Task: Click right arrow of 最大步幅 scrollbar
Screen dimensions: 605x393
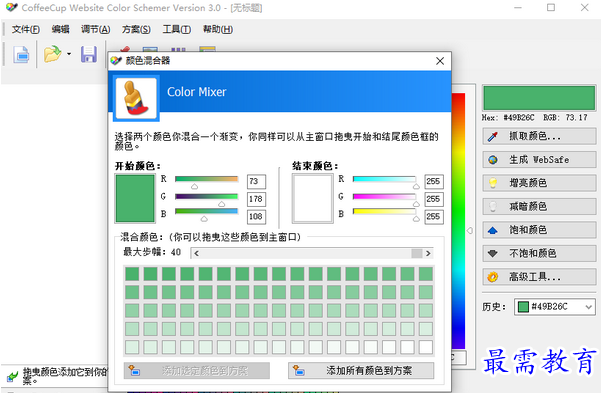Action: coord(428,253)
